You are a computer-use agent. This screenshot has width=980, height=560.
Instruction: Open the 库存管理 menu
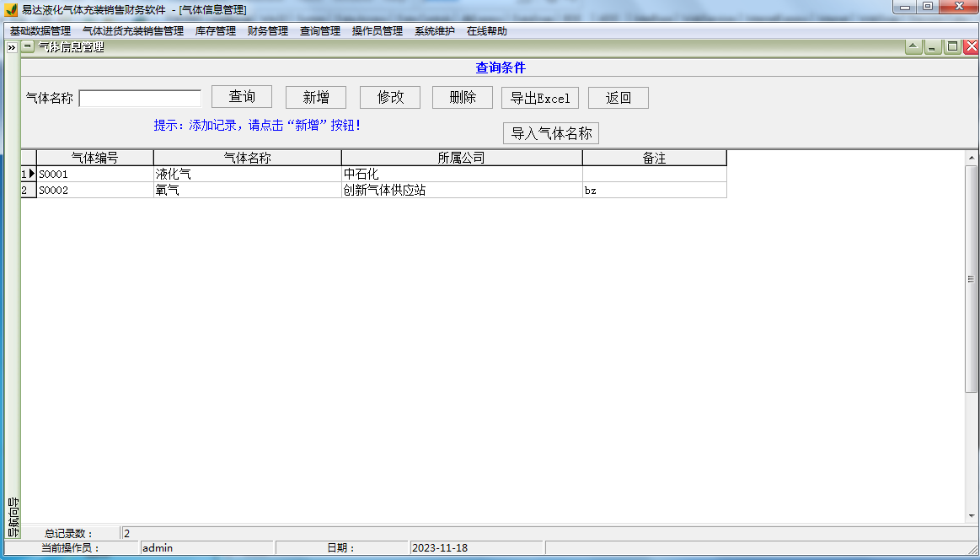click(x=216, y=30)
